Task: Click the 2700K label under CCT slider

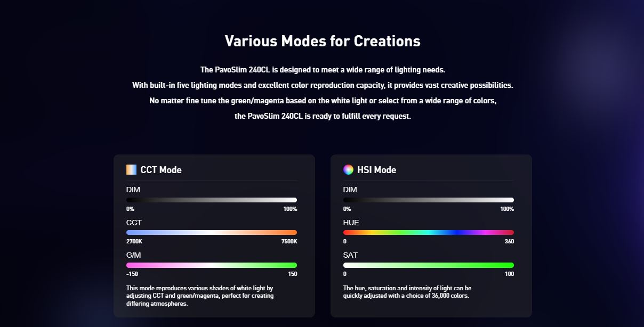Action: [134, 242]
